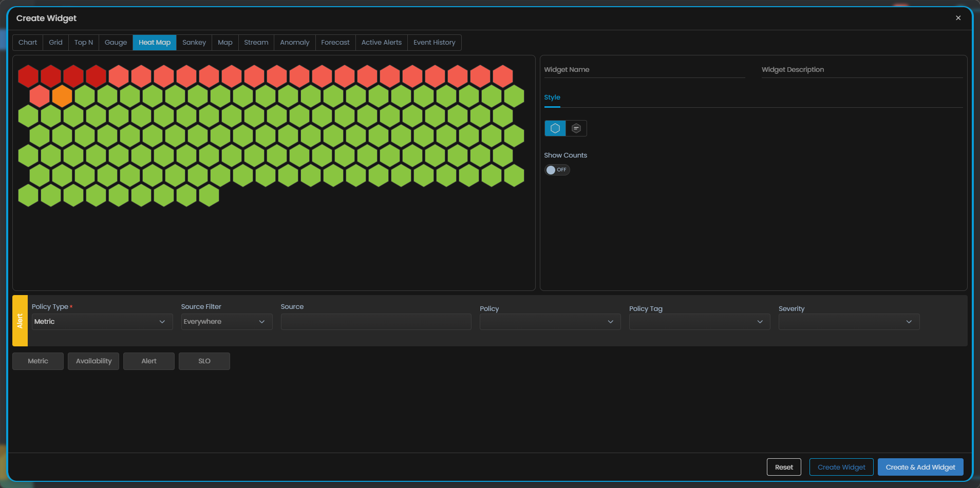Expand the Policy Tag dropdown

tap(699, 322)
